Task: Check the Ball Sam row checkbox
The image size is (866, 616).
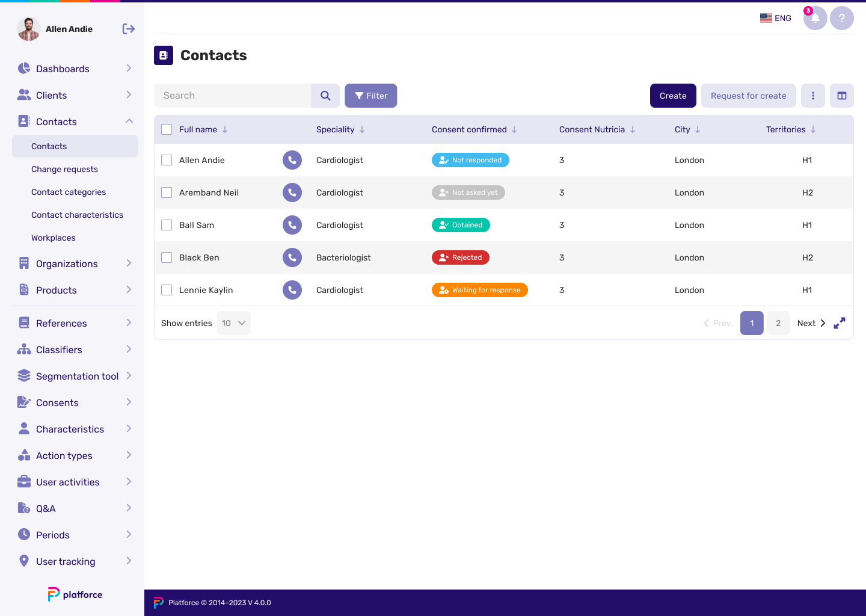Action: click(x=167, y=225)
